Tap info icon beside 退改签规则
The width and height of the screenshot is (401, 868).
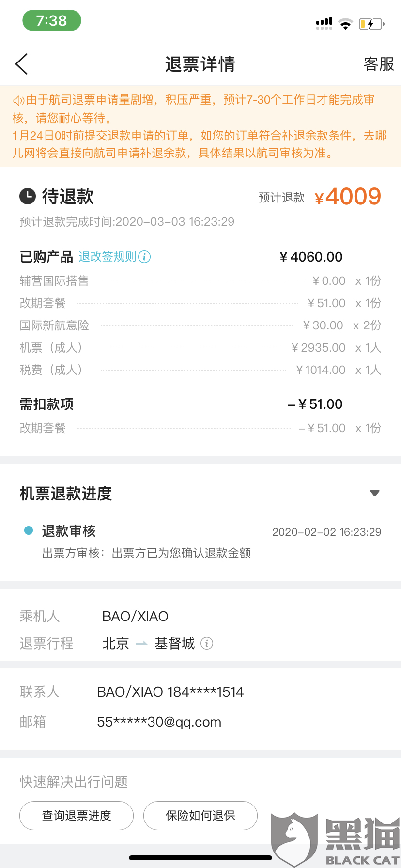(144, 257)
